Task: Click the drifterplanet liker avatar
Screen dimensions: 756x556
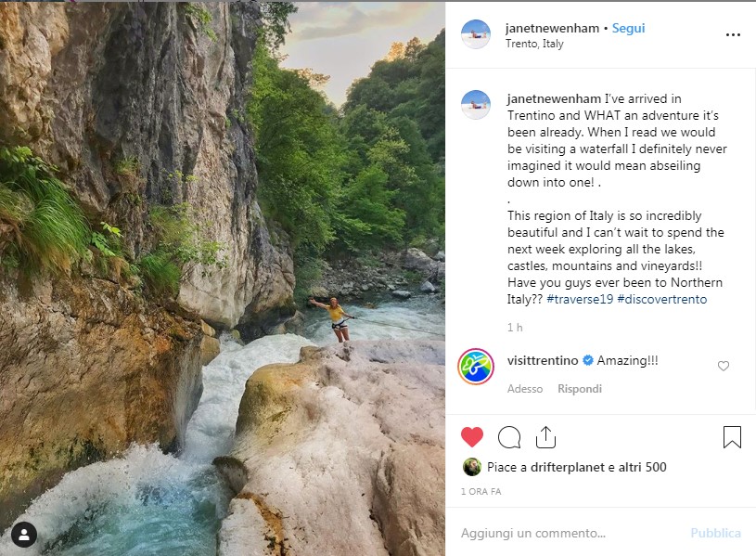Action: click(472, 467)
